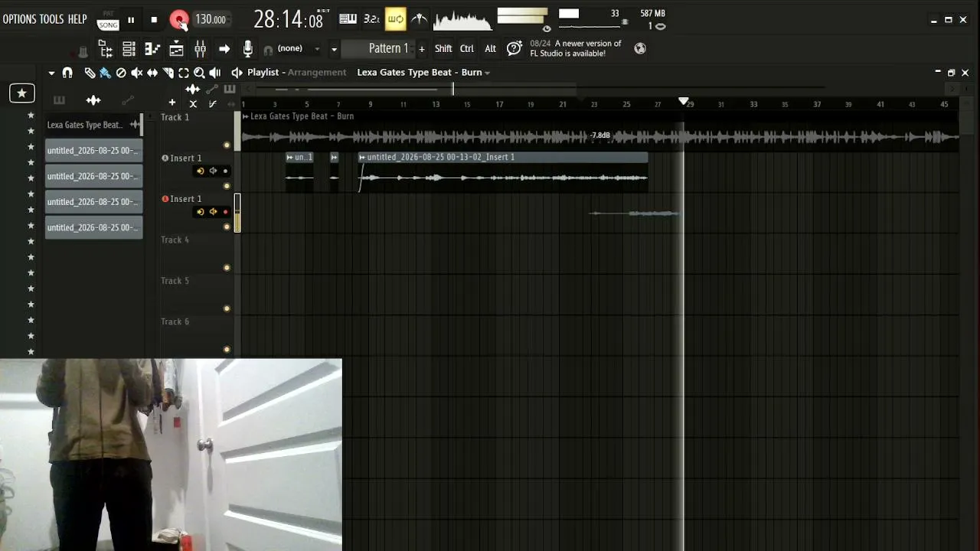Select the Slice tool
The height and width of the screenshot is (551, 980).
tap(168, 73)
